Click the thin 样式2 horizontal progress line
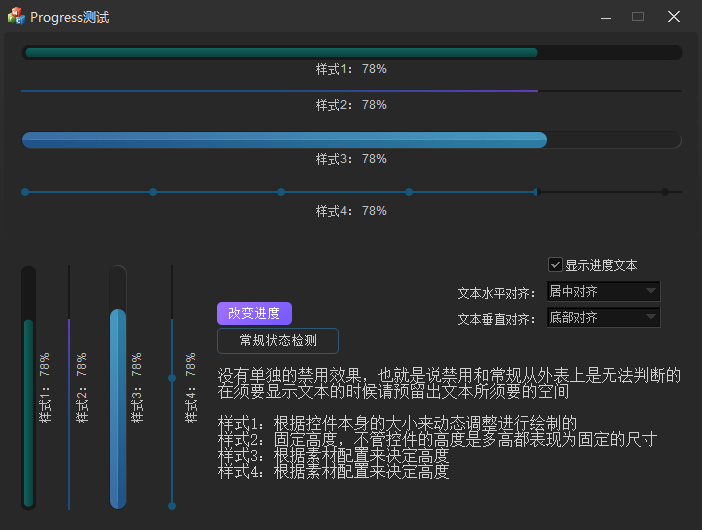 tap(351, 91)
